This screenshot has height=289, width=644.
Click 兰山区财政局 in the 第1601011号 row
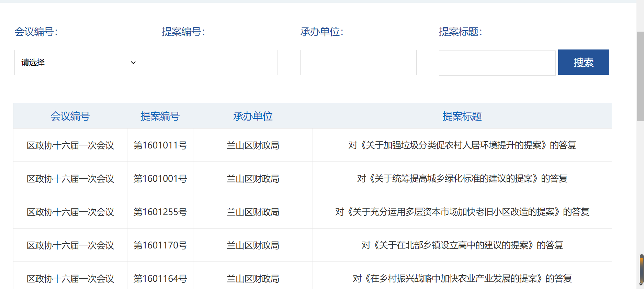coord(253,145)
